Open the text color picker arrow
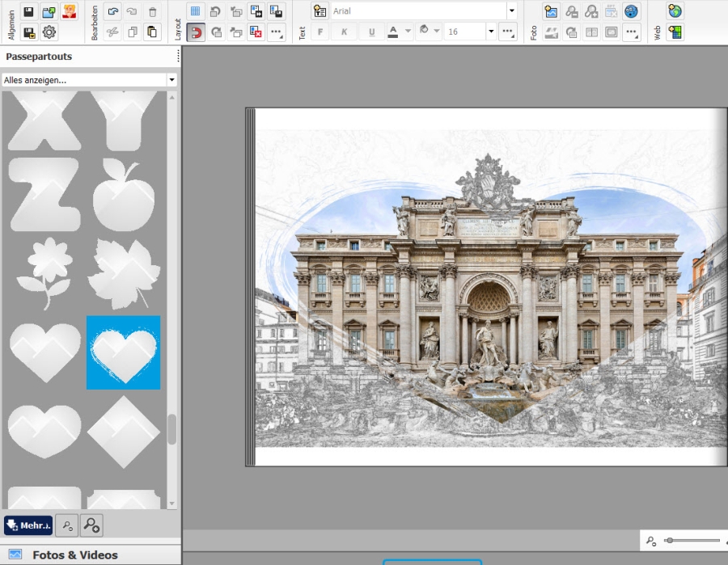The image size is (728, 565). click(408, 32)
